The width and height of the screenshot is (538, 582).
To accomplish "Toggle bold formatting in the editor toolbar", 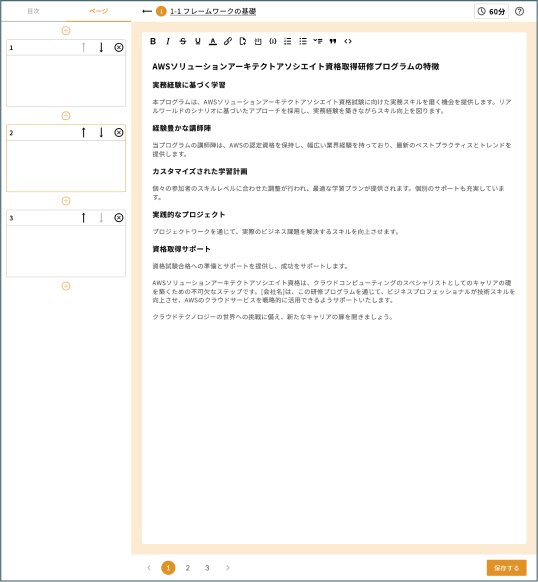I will [153, 41].
